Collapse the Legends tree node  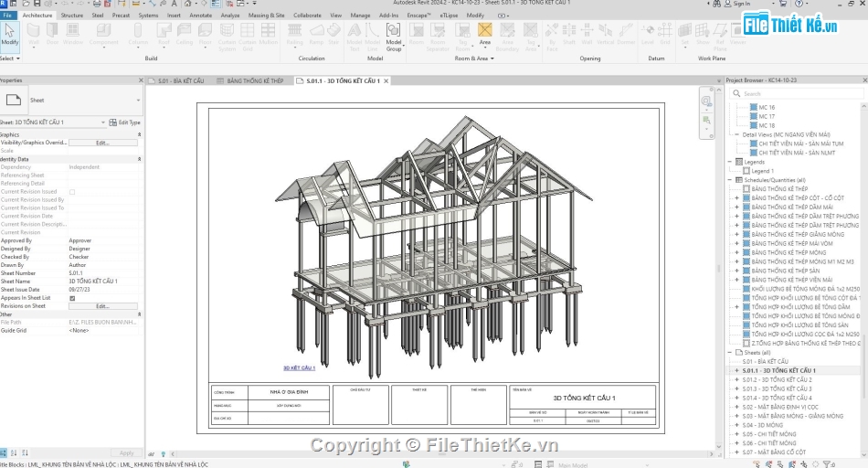point(731,162)
